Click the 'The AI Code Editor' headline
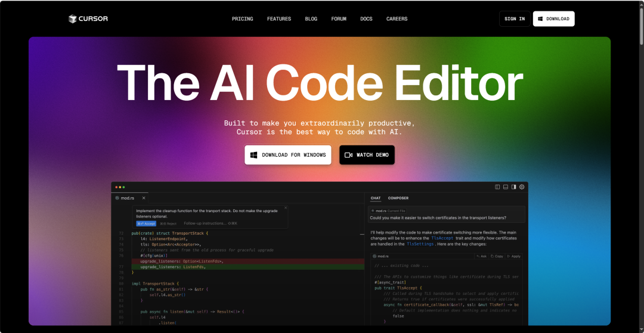The height and width of the screenshot is (333, 644). [320, 82]
